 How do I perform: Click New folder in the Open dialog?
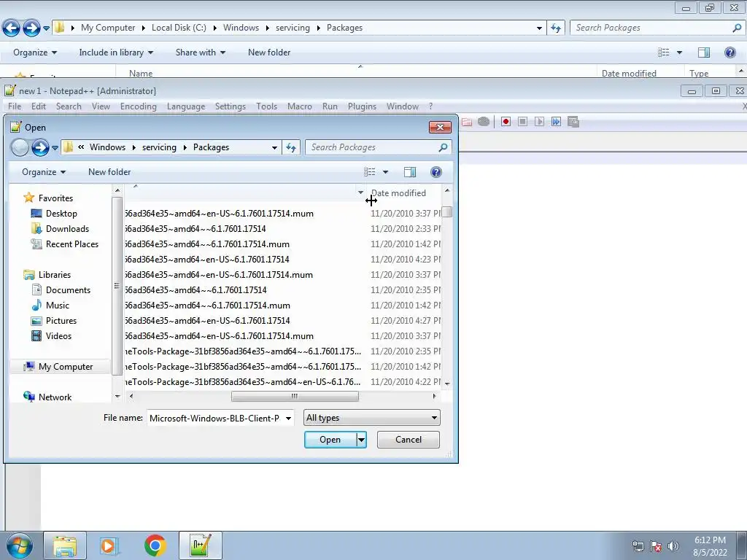point(109,172)
